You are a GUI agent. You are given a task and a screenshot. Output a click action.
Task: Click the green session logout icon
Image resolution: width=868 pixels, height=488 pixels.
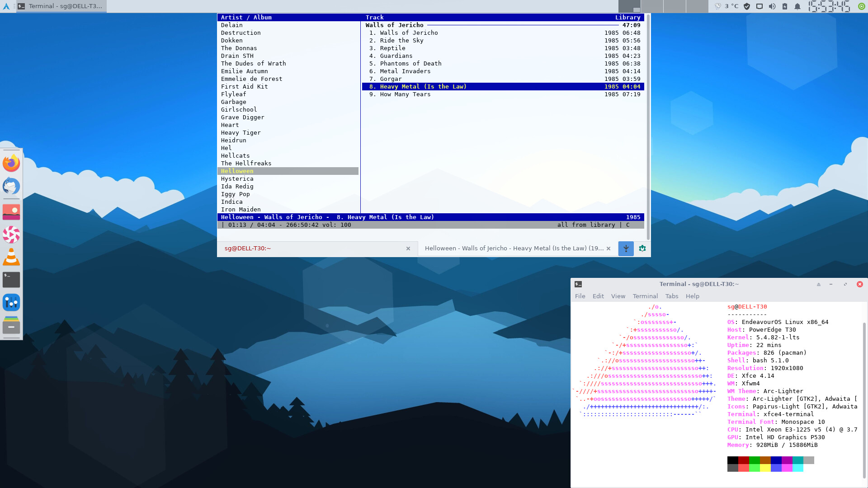[x=862, y=6]
